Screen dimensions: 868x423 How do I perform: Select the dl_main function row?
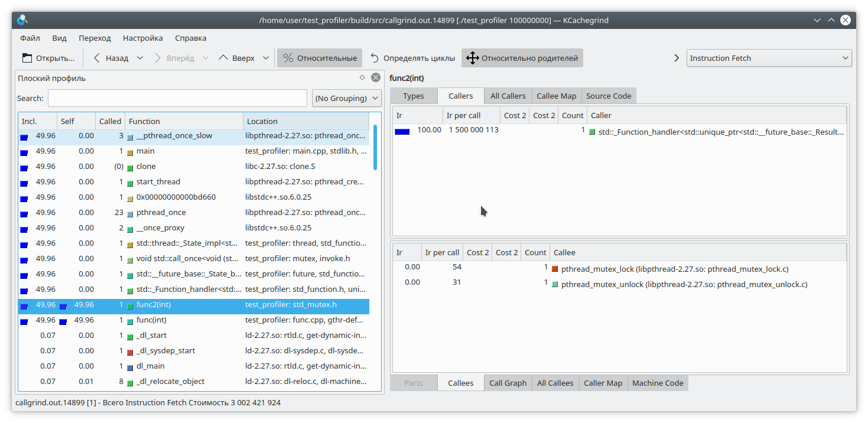pos(194,366)
